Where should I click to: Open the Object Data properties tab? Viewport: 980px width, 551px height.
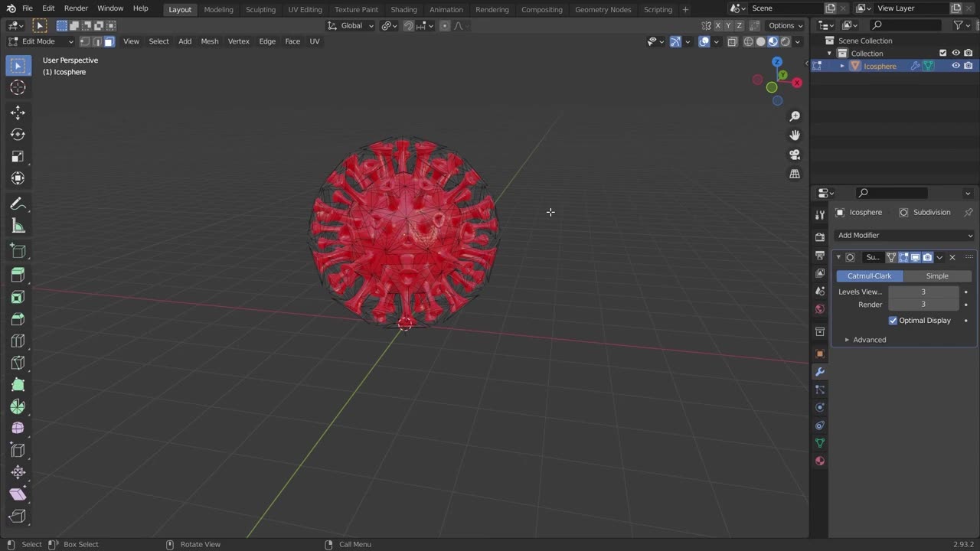[820, 443]
